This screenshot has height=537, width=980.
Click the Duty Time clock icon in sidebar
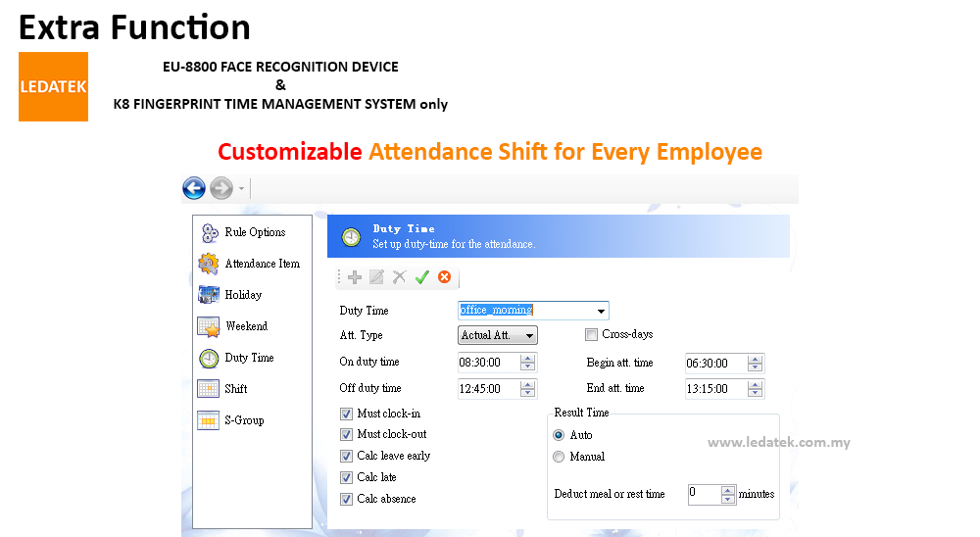pyautogui.click(x=209, y=359)
